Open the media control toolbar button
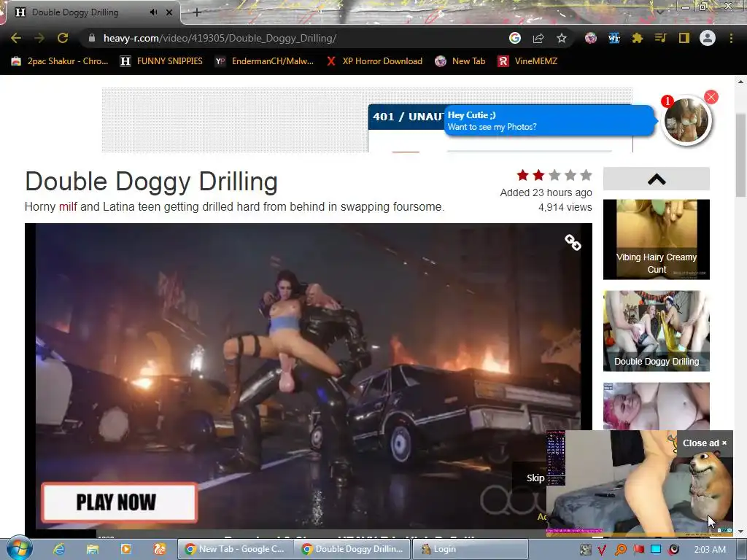The height and width of the screenshot is (560, 747). pyautogui.click(x=661, y=38)
